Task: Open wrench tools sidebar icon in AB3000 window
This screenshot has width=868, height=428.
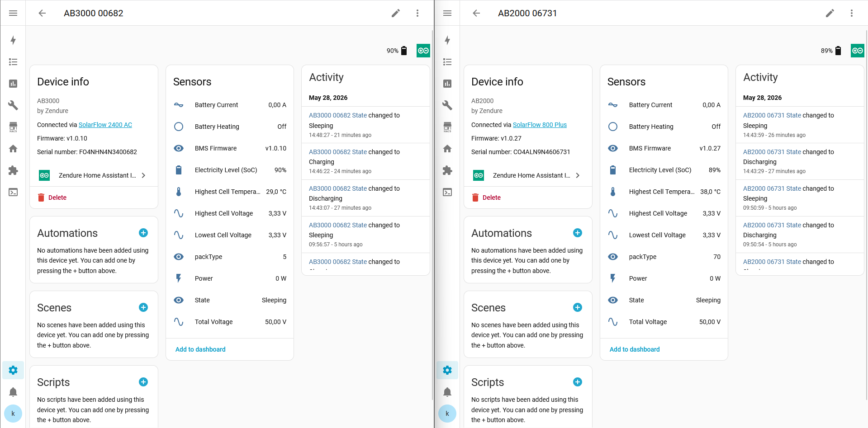Action: tap(13, 105)
